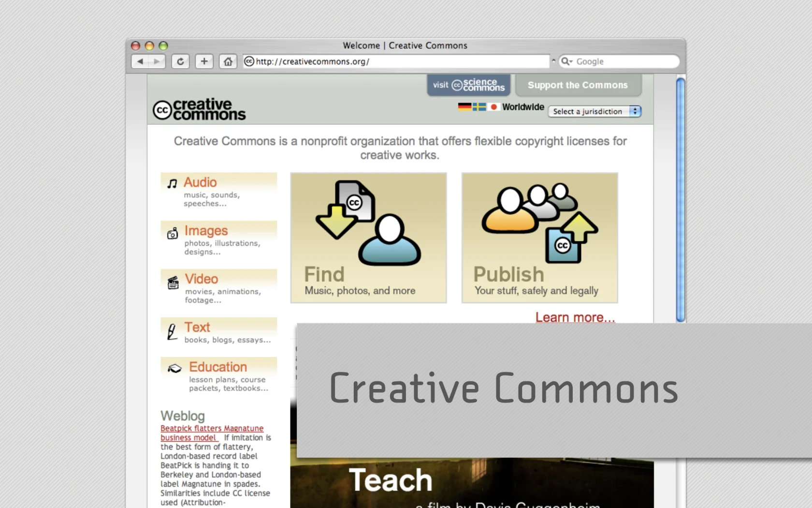Screen dimensions: 812x508
Task: Open the visit Science Commons tab
Action: click(x=468, y=85)
